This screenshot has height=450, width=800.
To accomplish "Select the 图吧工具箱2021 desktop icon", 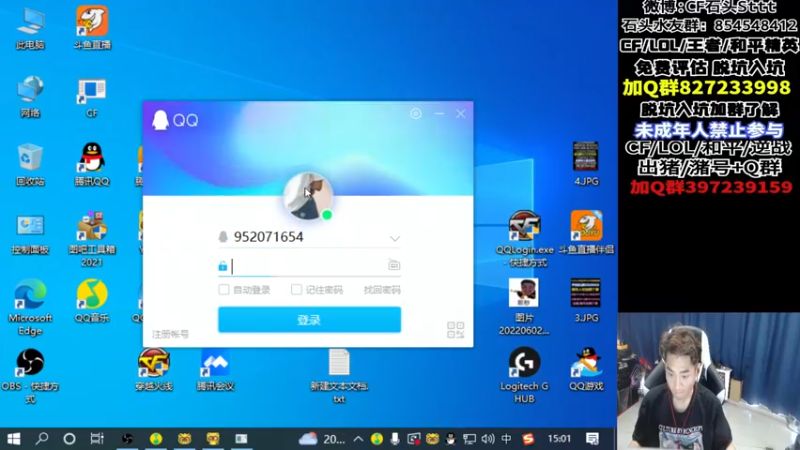I will 92,239.
